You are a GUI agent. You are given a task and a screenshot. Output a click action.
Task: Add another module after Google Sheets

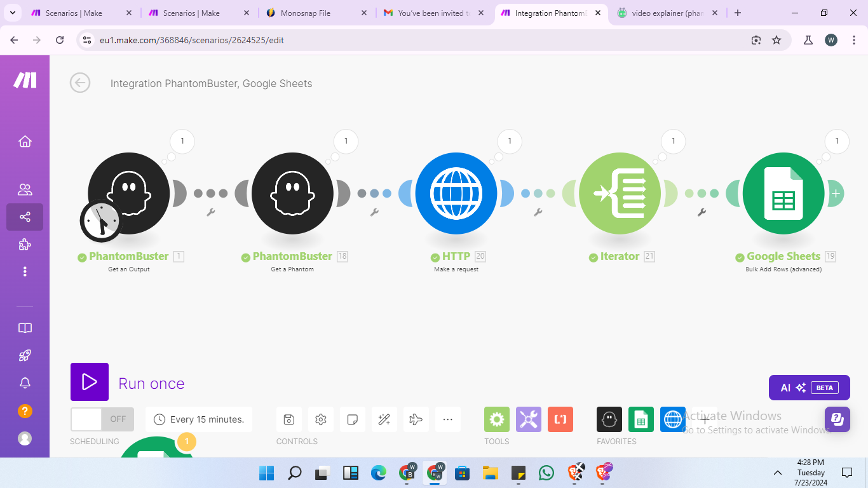[x=836, y=193]
